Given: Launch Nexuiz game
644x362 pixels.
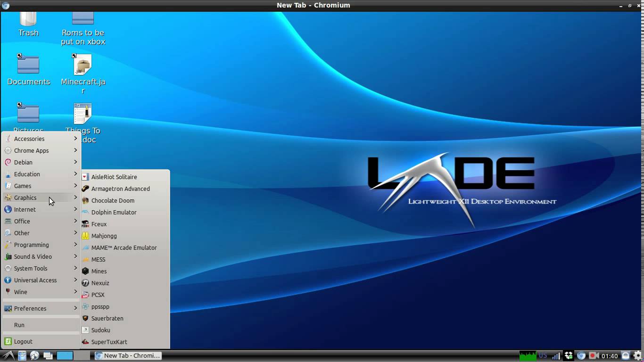Looking at the screenshot, I should tap(125, 283).
